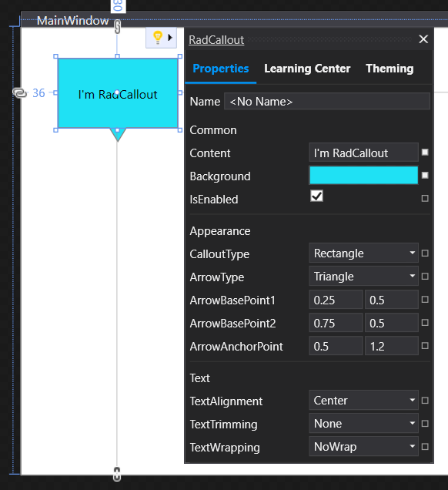Open the lightbulb quick actions button
The height and width of the screenshot is (490, 448).
point(158,37)
